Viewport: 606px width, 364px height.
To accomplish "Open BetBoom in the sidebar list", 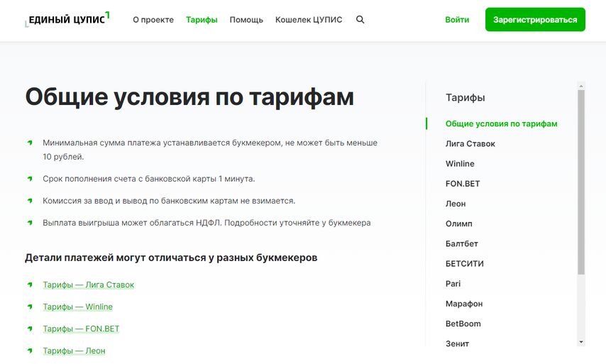I will click(x=463, y=324).
